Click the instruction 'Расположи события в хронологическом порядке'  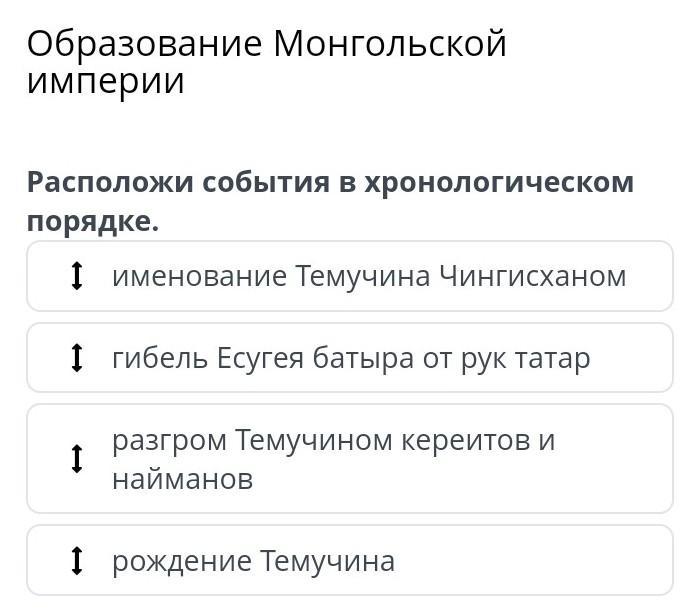(x=330, y=202)
